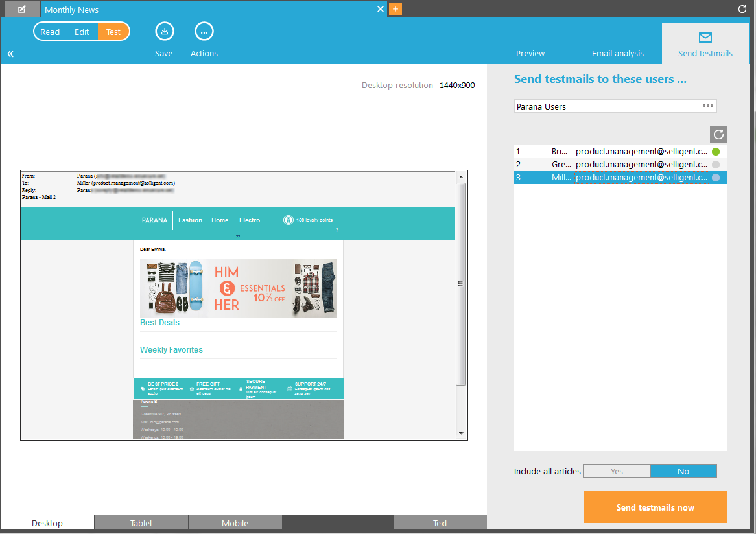Click the Save download icon

click(164, 31)
